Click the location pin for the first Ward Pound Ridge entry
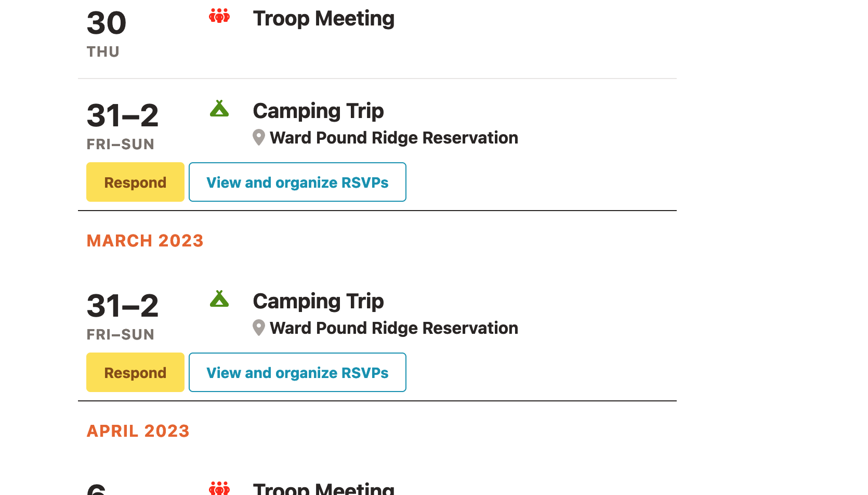868x495 pixels. coord(258,137)
